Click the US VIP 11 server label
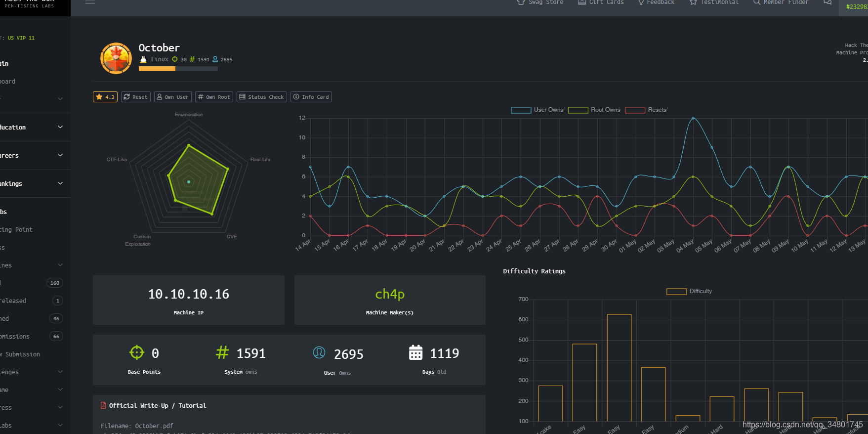 point(21,38)
